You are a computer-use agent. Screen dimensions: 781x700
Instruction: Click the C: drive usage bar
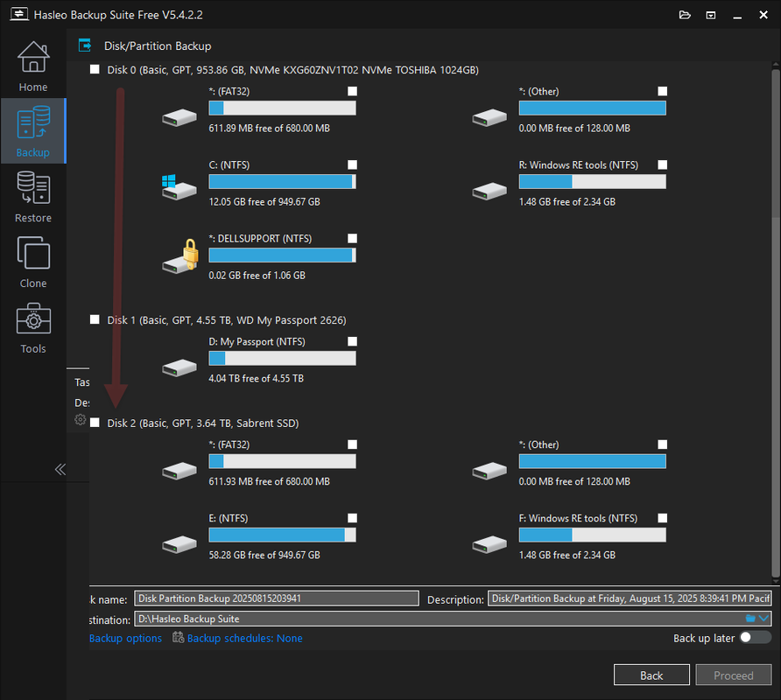(283, 182)
